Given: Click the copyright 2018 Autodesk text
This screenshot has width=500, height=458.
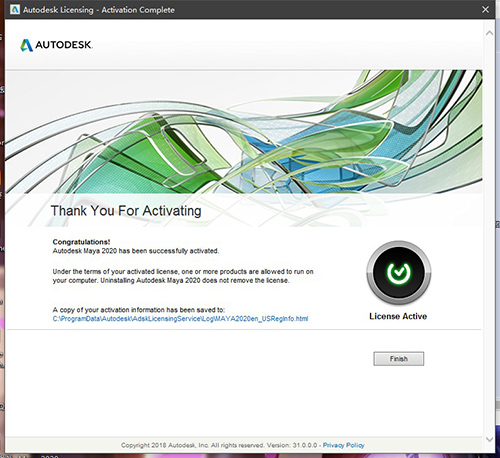Looking at the screenshot, I should coord(219,445).
